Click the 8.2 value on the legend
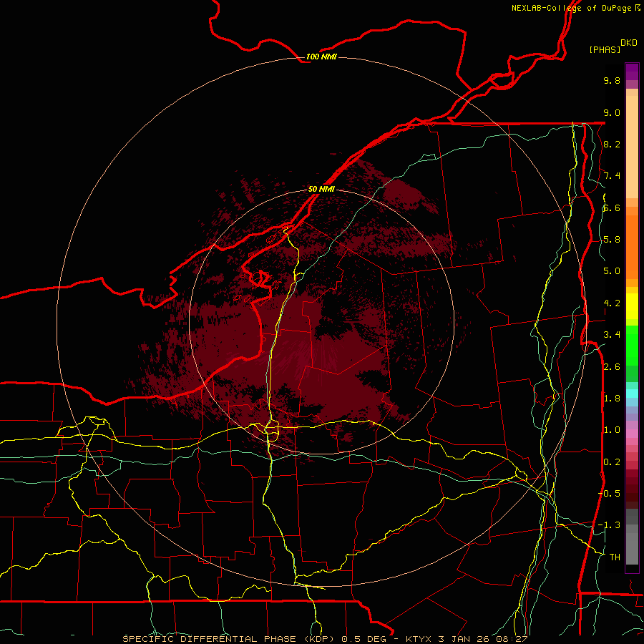The height and width of the screenshot is (644, 644). (612, 144)
